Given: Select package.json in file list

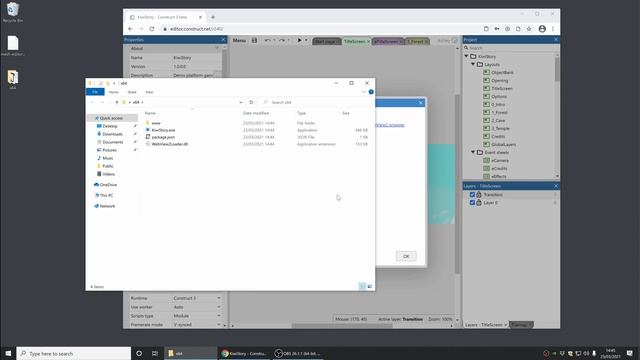Looking at the screenshot, I should (163, 137).
